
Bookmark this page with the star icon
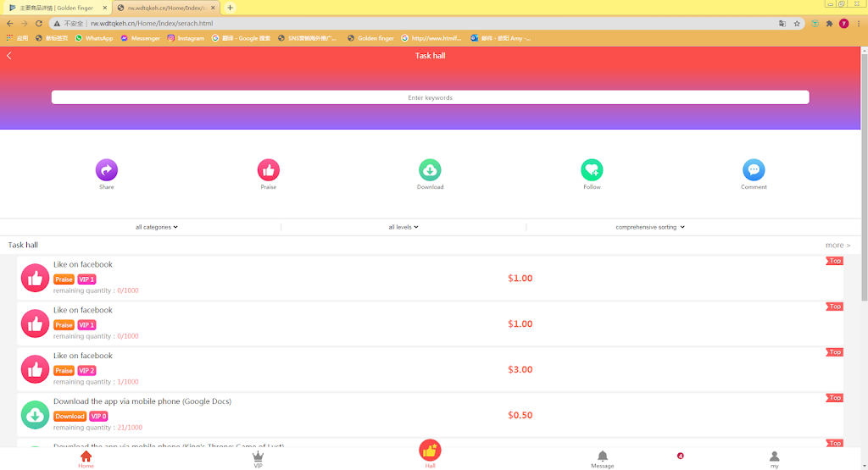tap(797, 23)
